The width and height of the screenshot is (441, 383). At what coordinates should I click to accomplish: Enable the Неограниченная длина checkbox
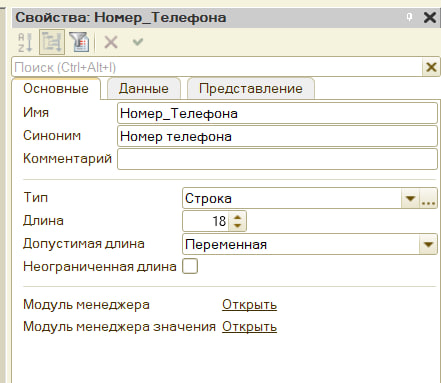190,266
